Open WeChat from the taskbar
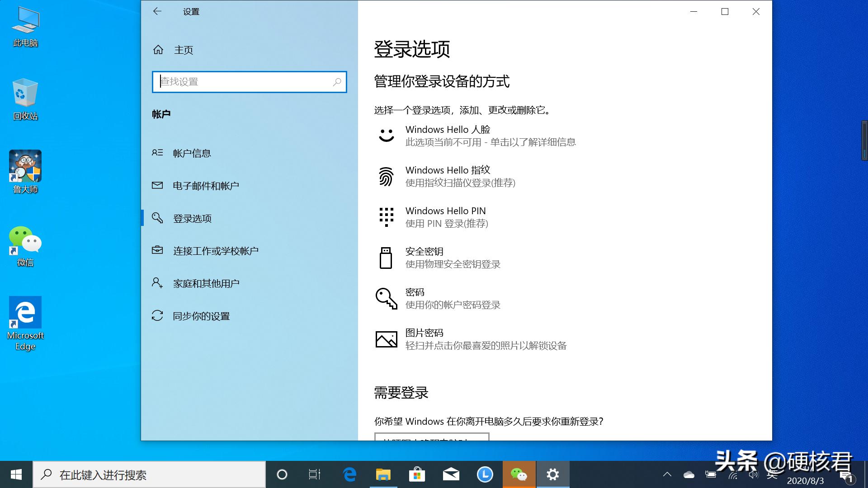This screenshot has height=488, width=868. (519, 474)
